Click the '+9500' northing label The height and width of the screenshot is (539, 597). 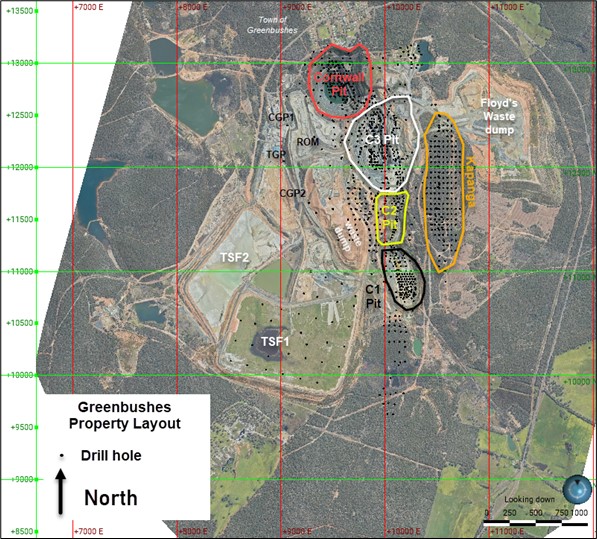tap(22, 427)
